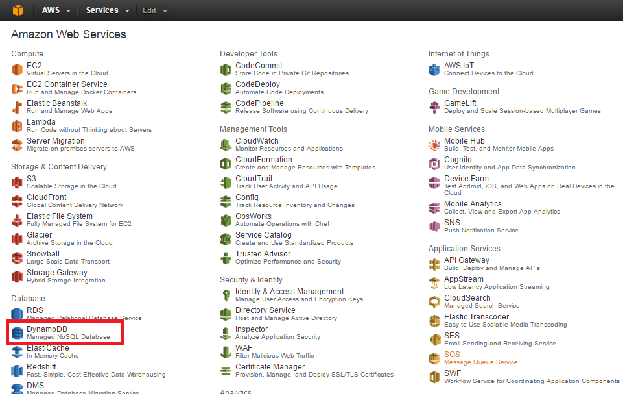This screenshot has width=623, height=394.
Task: Click the API Gateway icon
Action: [434, 264]
